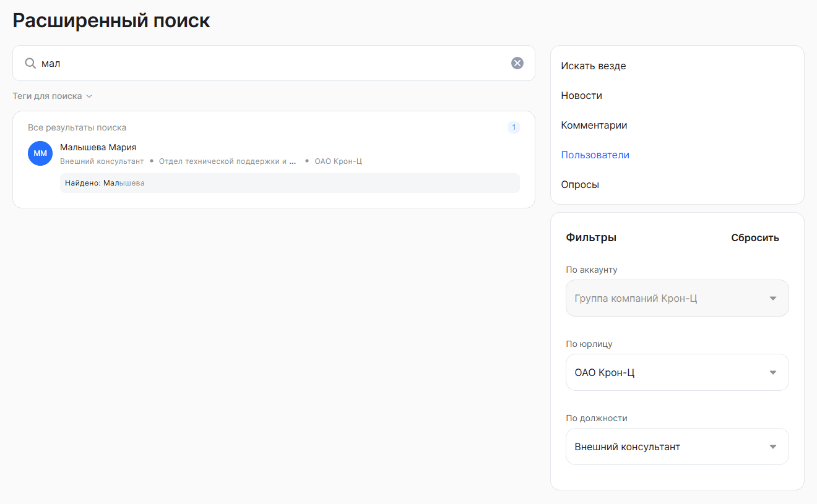This screenshot has height=504, width=817.
Task: Open the "По юрлицу" dropdown
Action: pos(677,372)
